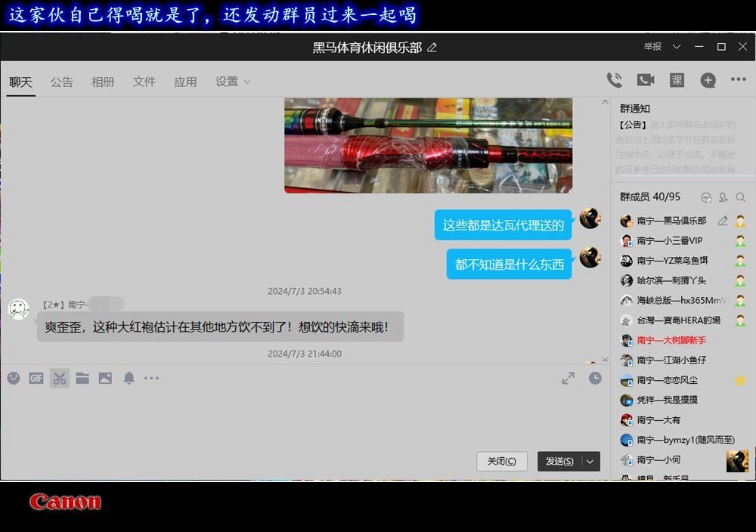Open the fishing rod image in chat
The image size is (756, 532).
pos(428,146)
